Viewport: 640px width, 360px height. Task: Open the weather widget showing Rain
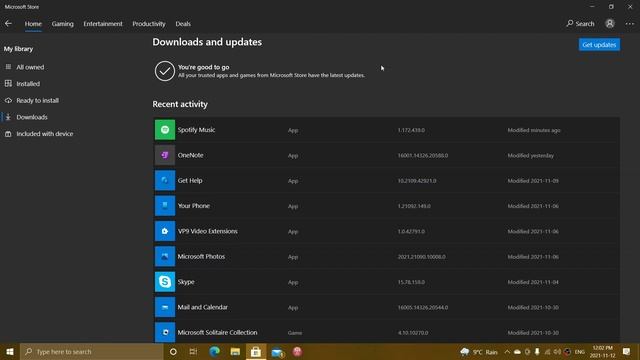coord(479,352)
